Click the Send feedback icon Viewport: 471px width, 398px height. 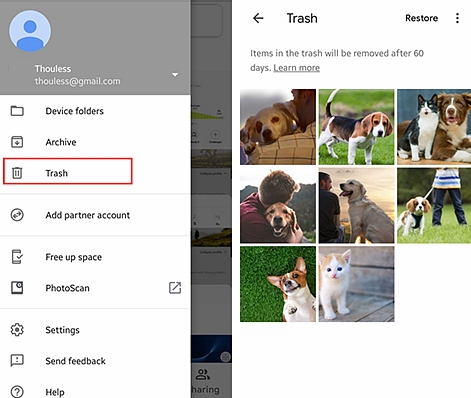pos(17,360)
